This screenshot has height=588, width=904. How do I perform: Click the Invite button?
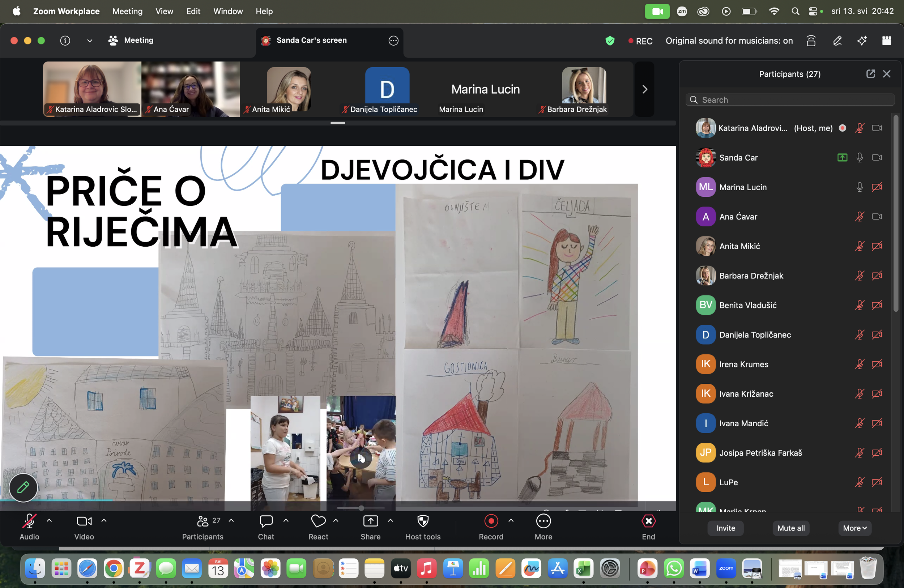point(725,528)
